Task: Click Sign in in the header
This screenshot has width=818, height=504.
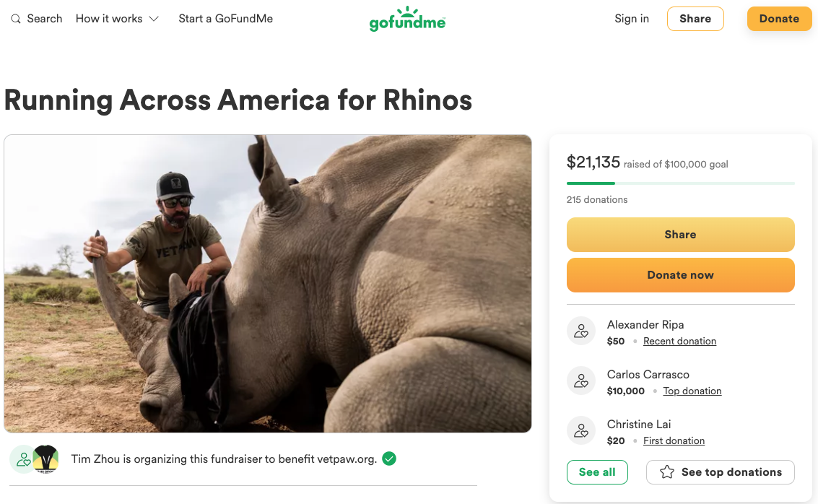Action: (632, 19)
